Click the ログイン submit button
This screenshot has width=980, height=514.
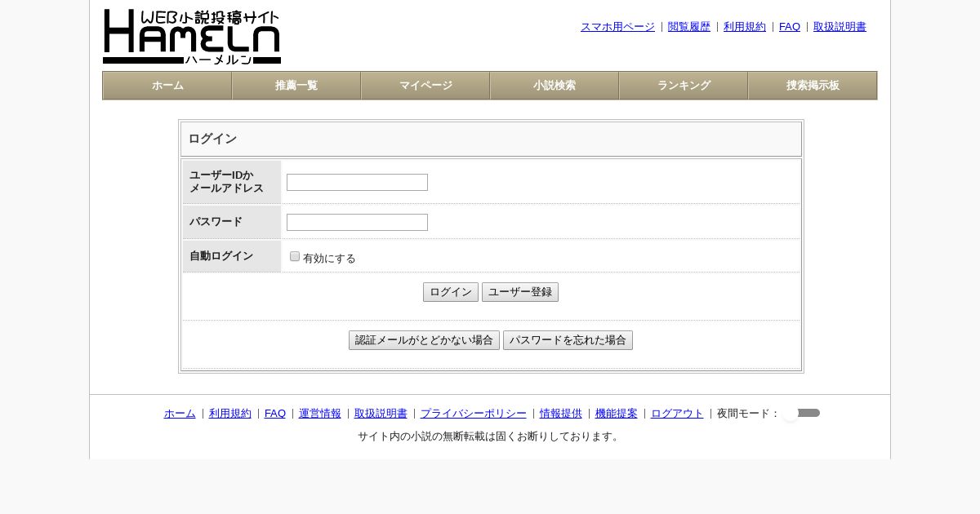(451, 292)
